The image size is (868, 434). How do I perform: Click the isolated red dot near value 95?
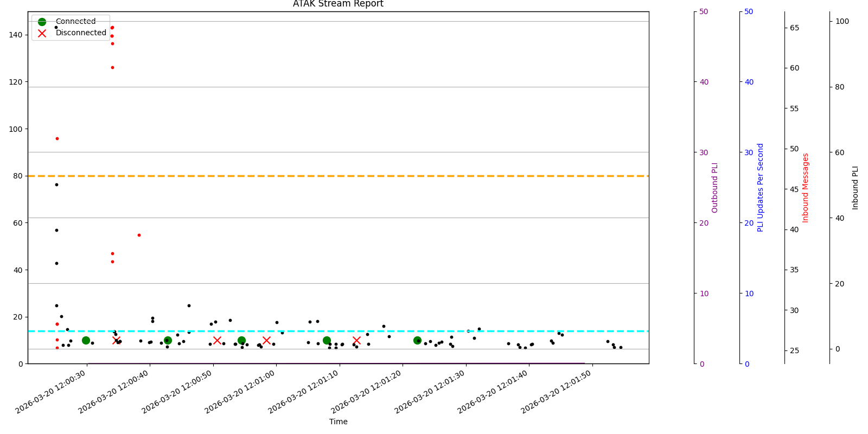tap(57, 138)
